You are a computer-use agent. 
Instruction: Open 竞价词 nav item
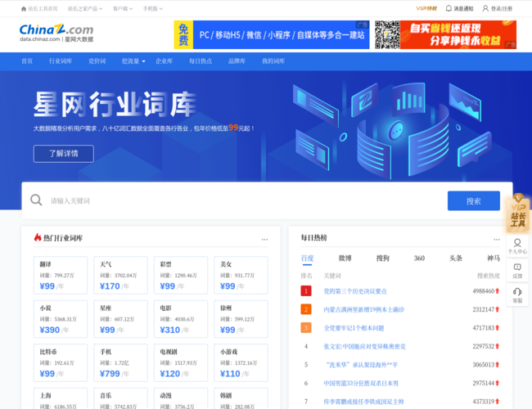pos(97,61)
